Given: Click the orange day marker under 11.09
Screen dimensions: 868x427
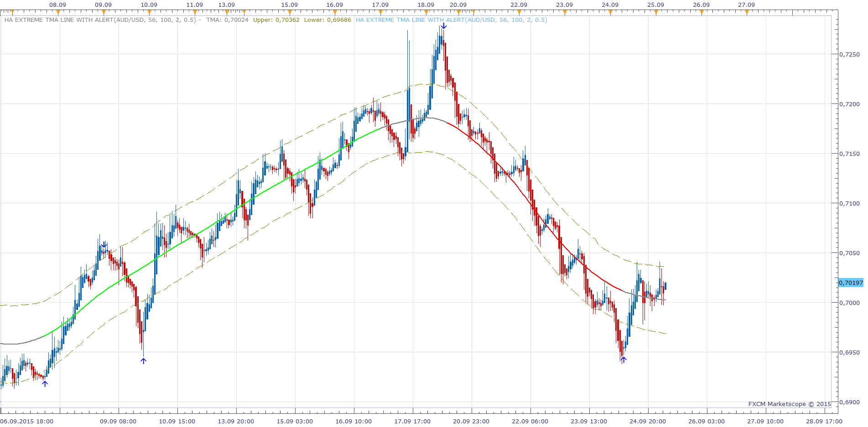Looking at the screenshot, I should coord(195,12).
